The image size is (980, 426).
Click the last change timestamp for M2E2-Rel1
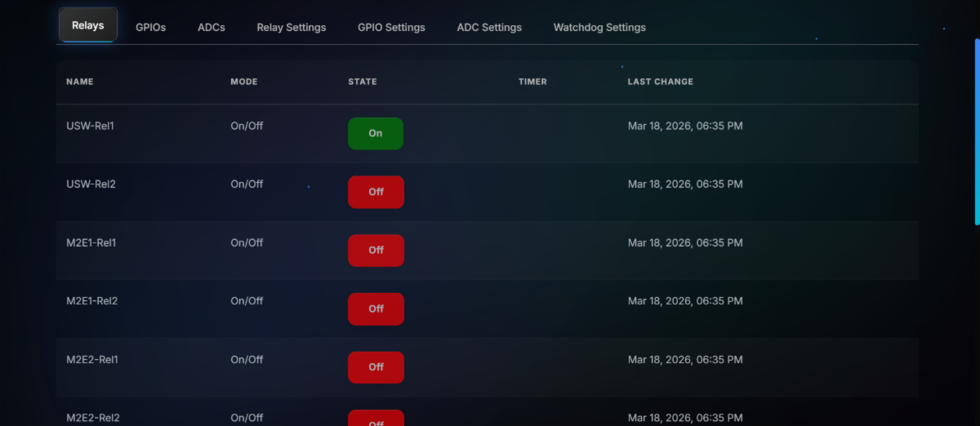(685, 360)
